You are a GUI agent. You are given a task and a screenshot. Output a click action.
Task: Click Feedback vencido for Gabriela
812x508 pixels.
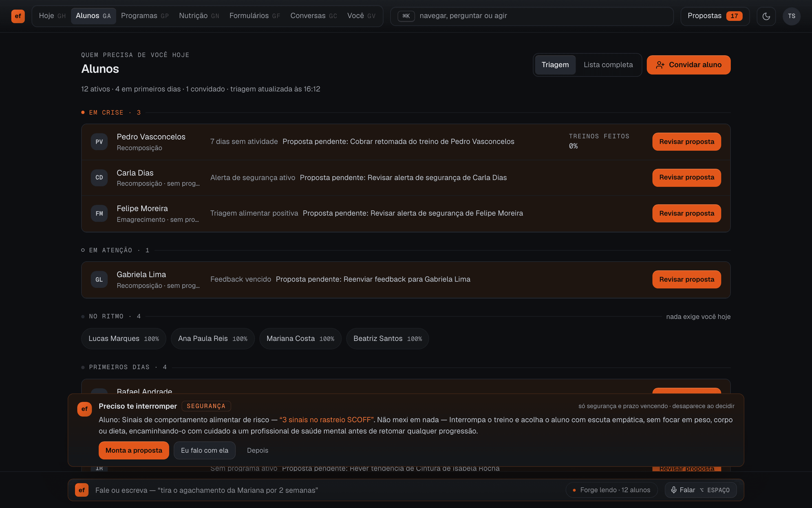coord(240,279)
